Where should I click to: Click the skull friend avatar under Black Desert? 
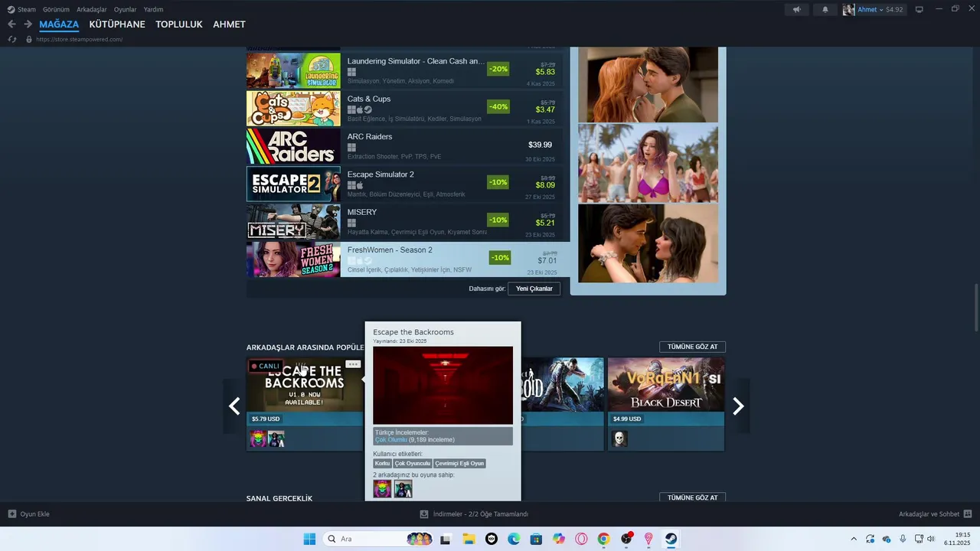[619, 439]
